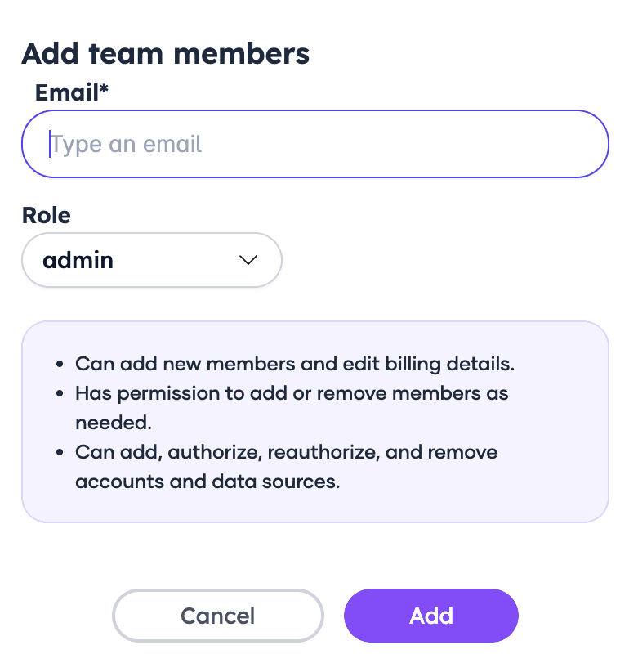Click the Role dropdown chevron arrow
The height and width of the screenshot is (672, 629).
coord(247,261)
